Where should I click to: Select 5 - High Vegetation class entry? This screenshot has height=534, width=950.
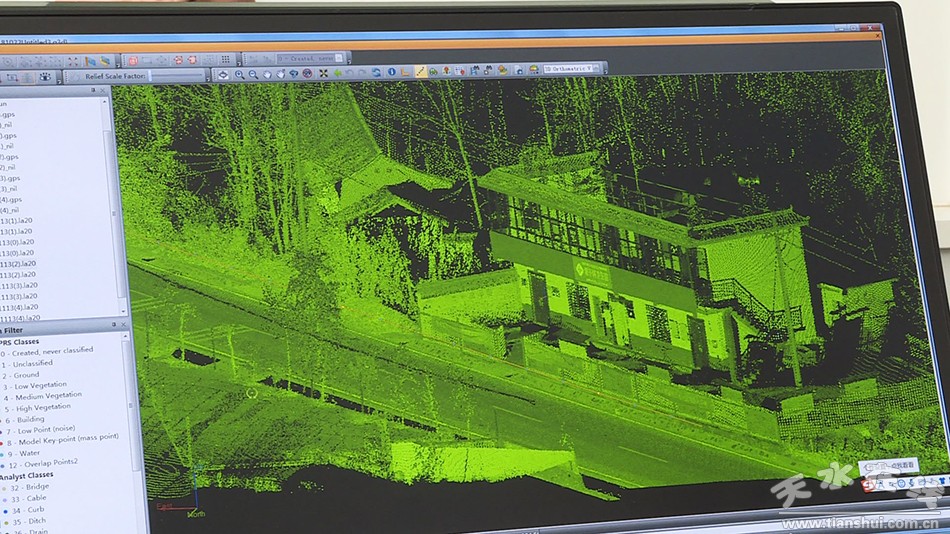pos(42,407)
